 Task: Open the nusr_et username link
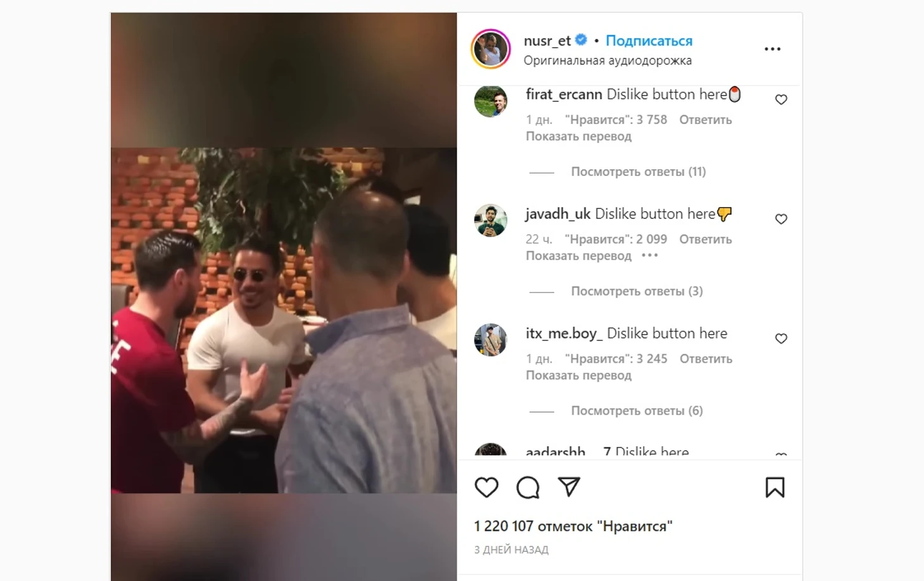pyautogui.click(x=547, y=41)
